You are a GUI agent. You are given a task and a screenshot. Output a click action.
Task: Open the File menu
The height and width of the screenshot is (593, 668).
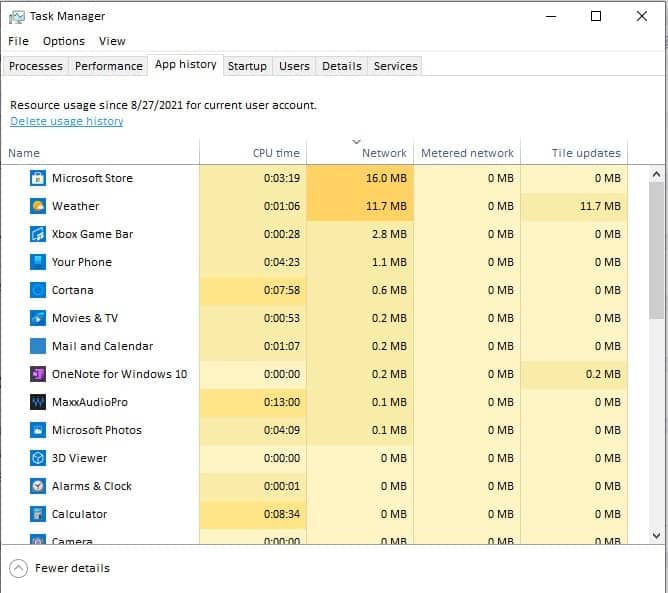18,41
